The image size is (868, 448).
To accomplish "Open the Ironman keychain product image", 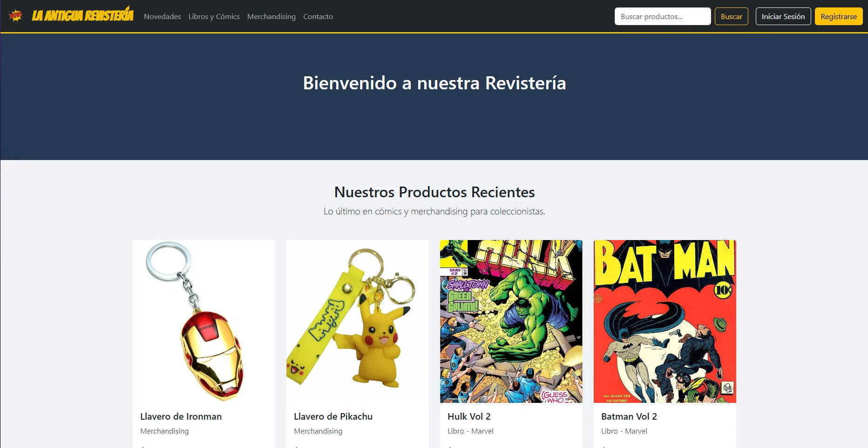I will coord(203,321).
